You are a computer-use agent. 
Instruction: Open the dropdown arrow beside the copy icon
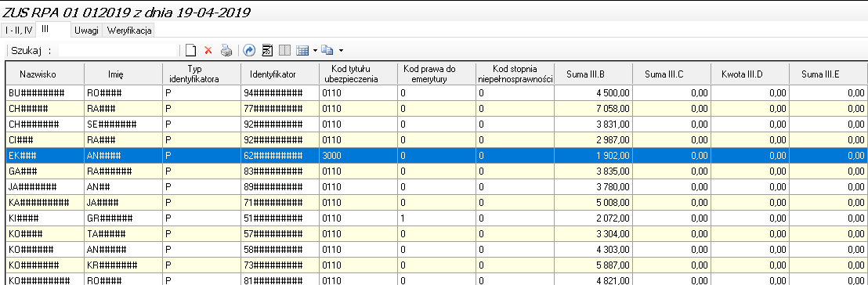[341, 51]
